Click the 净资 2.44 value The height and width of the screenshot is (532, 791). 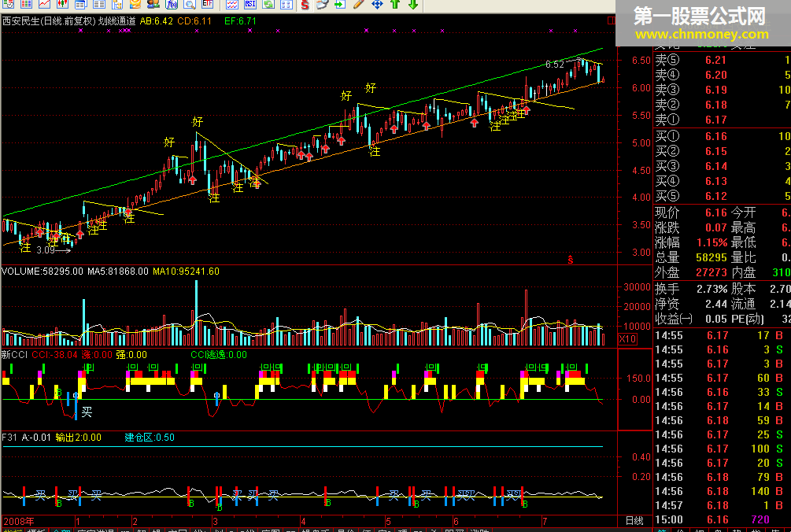pos(715,304)
